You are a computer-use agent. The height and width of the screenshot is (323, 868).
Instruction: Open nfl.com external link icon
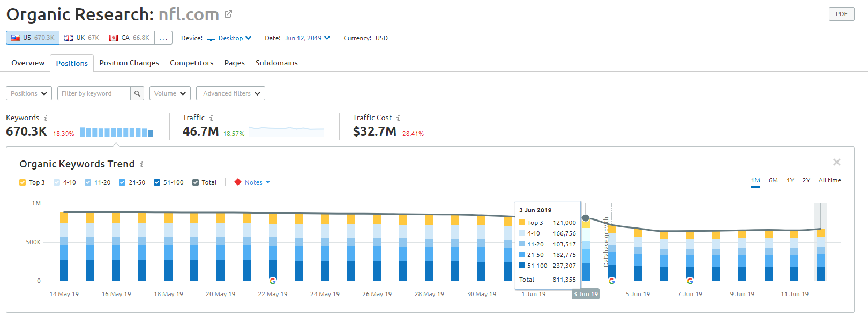click(228, 14)
